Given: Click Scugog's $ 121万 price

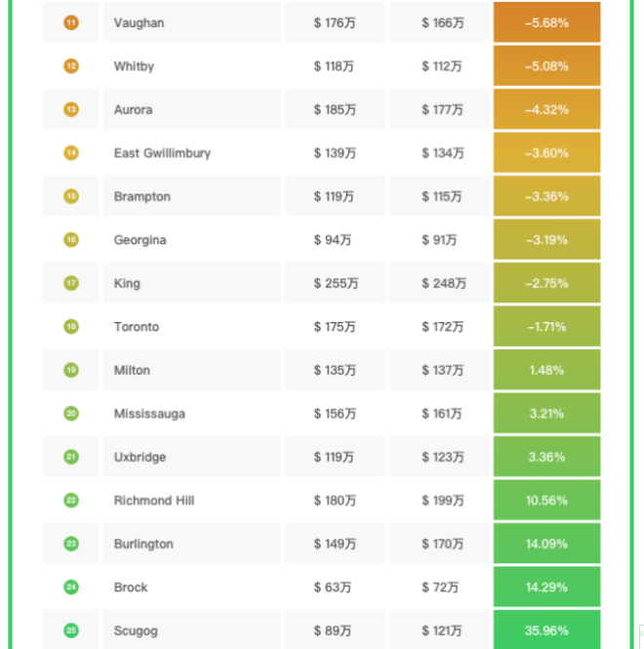Looking at the screenshot, I should [x=442, y=630].
